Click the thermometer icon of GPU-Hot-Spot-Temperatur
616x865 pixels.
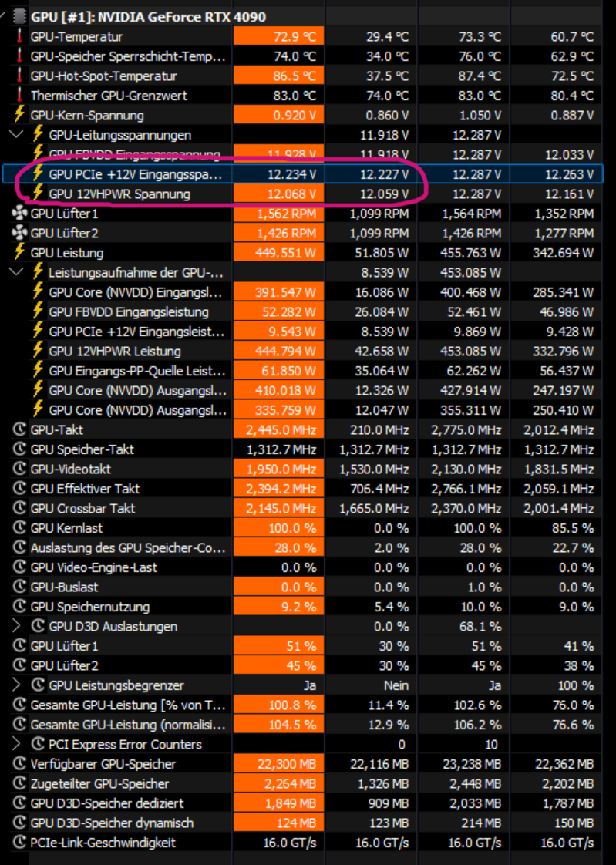pos(19,76)
